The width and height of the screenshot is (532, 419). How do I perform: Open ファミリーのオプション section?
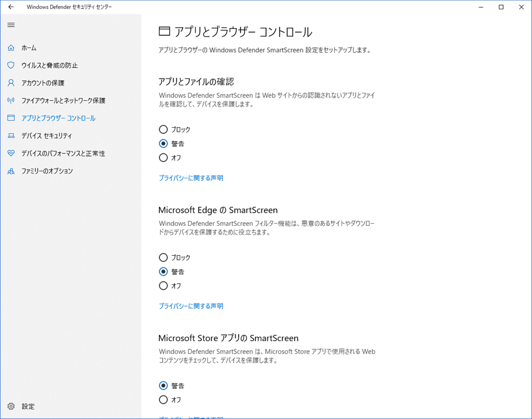point(47,171)
